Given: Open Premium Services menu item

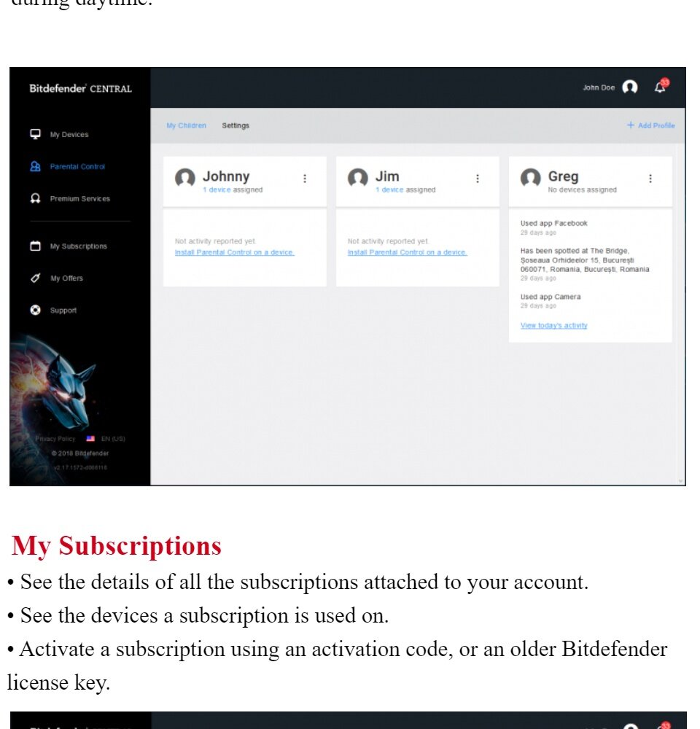Looking at the screenshot, I should click(x=80, y=198).
